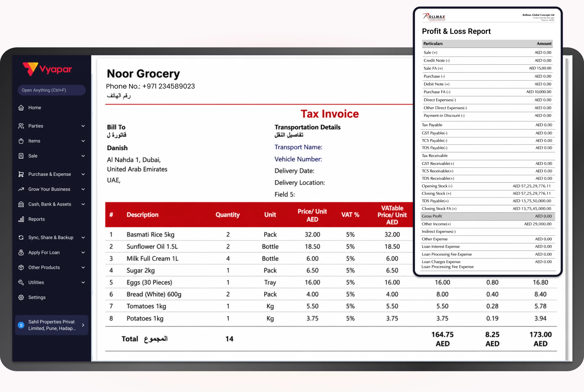
Task: Click the Opening Stock (-) report row
Action: [x=488, y=186]
